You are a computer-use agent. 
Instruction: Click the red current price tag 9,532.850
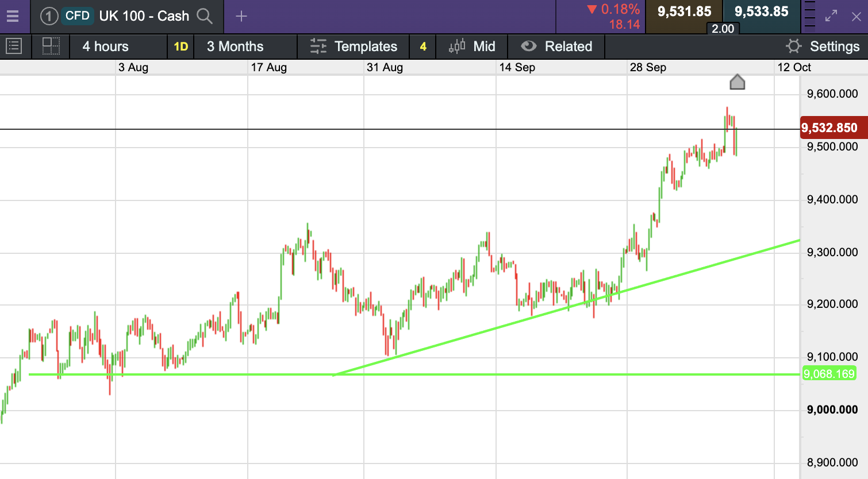point(834,128)
